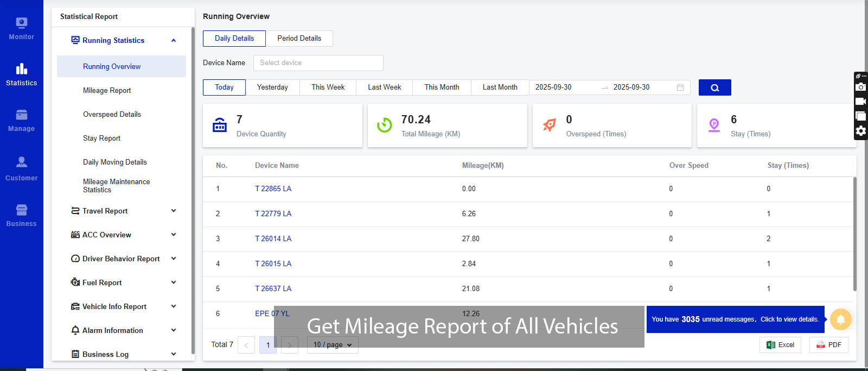Viewport: 868px width, 371px height.
Task: Open the Monitor section in sidebar
Action: coord(21,28)
